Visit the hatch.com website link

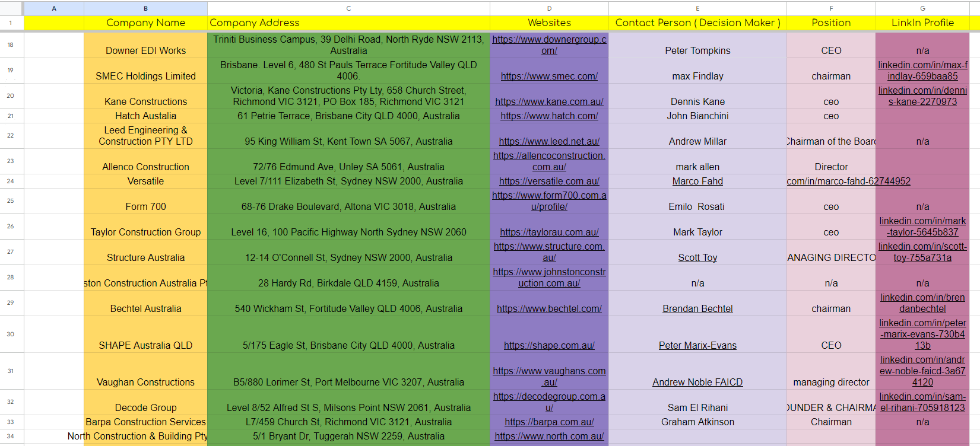coord(549,116)
